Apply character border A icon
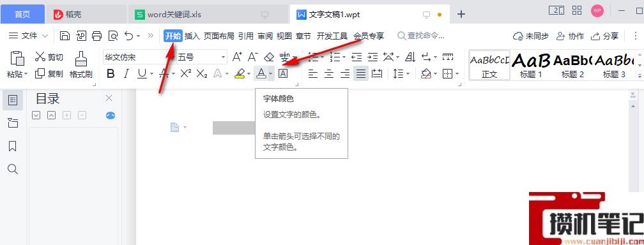The height and width of the screenshot is (245, 644). pyautogui.click(x=283, y=74)
